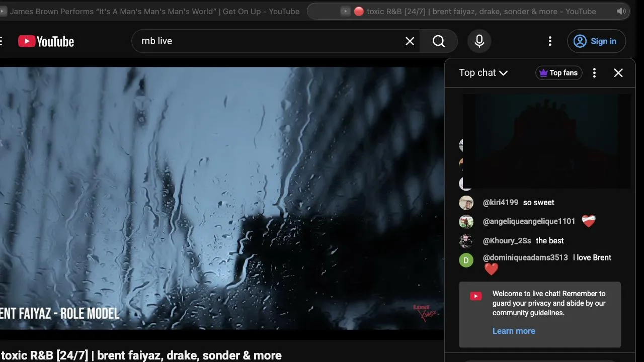Screen dimensions: 644x362
Task: Open live chat options three-dot menu
Action: (594, 73)
